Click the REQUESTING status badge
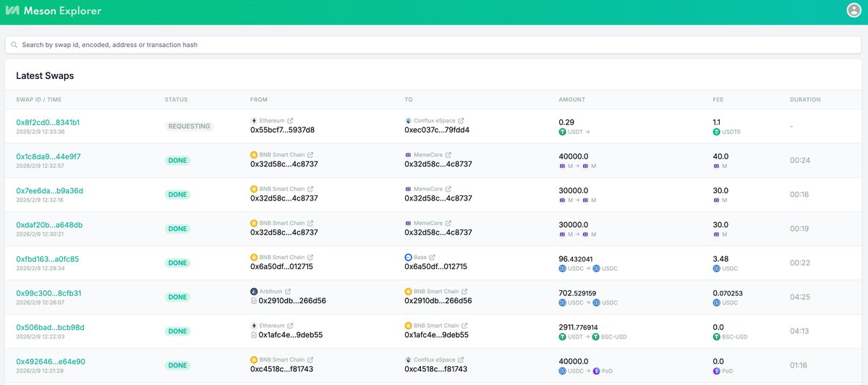This screenshot has height=385, width=868. (x=190, y=126)
